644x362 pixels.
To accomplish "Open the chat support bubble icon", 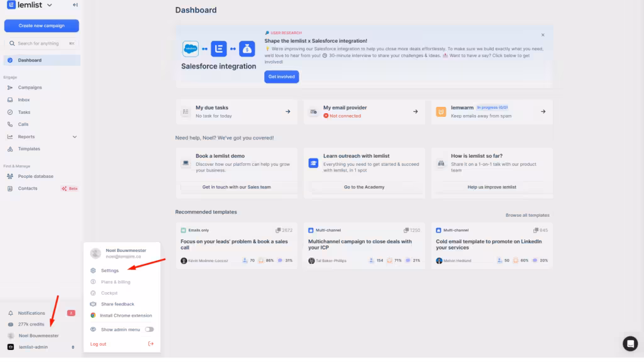I will (x=630, y=343).
